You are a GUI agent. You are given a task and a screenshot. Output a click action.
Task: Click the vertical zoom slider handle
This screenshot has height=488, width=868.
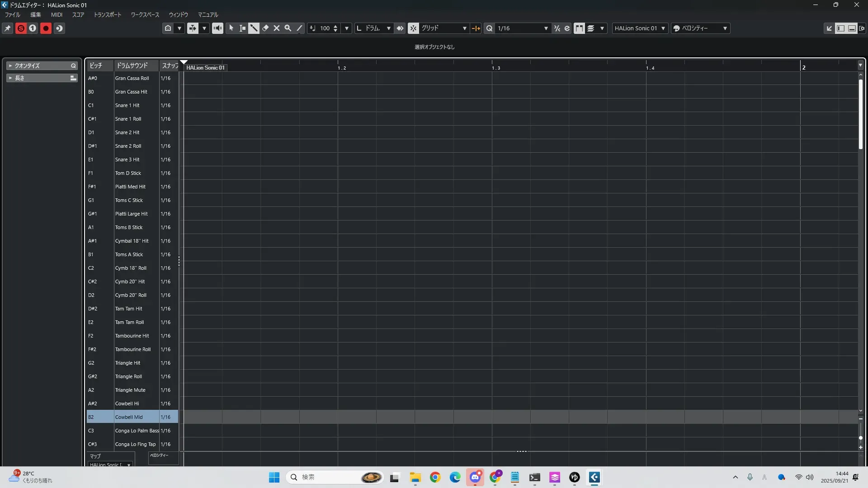coord(860,438)
